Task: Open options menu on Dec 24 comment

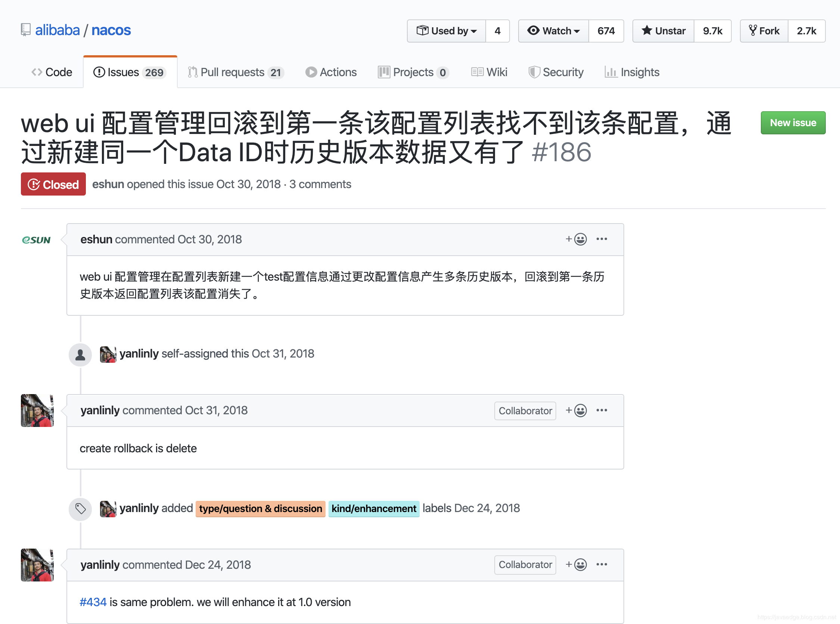Action: coord(601,564)
